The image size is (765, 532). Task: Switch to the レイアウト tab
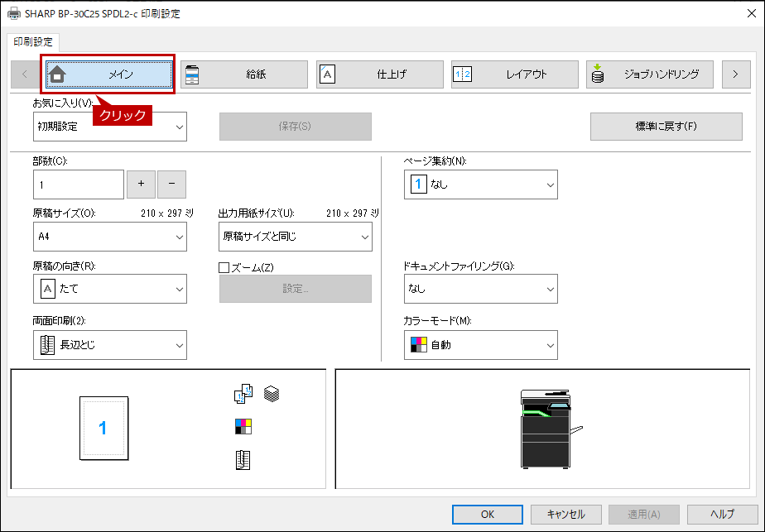point(515,74)
